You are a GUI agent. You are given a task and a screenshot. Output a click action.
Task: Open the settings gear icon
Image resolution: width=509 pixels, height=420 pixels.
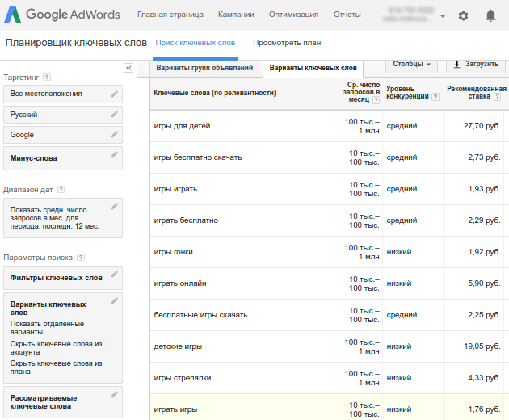463,15
